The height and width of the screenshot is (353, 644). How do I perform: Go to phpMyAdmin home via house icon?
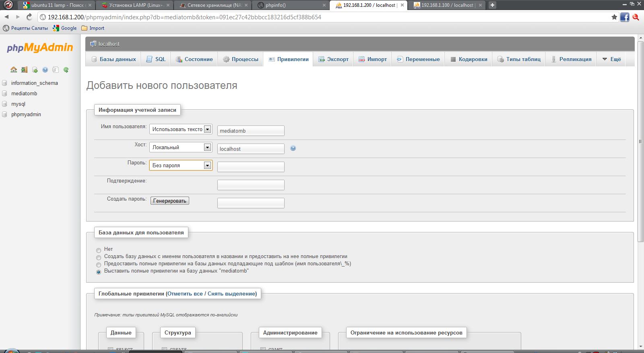[x=14, y=70]
